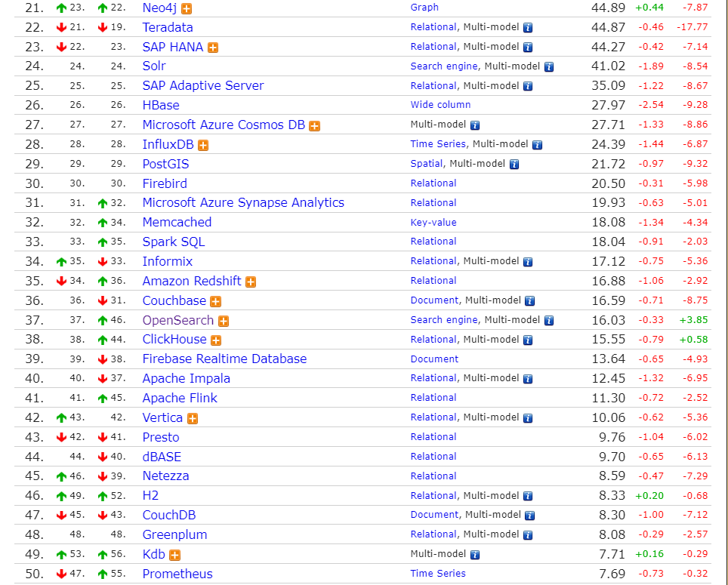Screen dimensions: 728x585
Task: Open Firebase Realtime Database link
Action: [x=225, y=359]
